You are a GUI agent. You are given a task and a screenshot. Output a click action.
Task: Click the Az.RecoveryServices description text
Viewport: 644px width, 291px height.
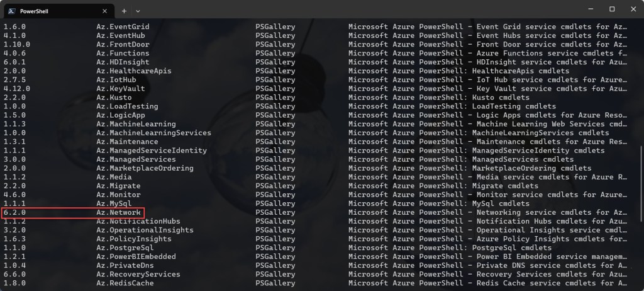click(x=487, y=275)
